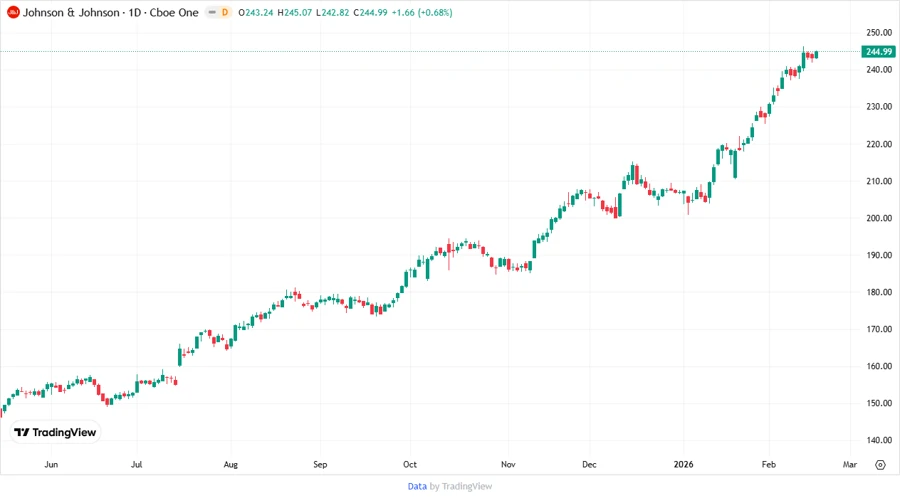The height and width of the screenshot is (498, 900).
Task: Click the Feb label on time axis
Action: click(x=768, y=464)
